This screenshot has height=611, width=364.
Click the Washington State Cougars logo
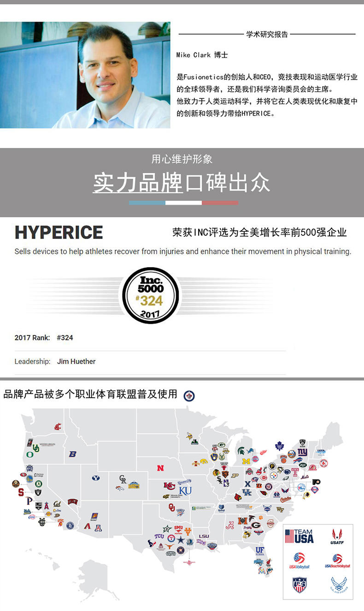[58, 427]
